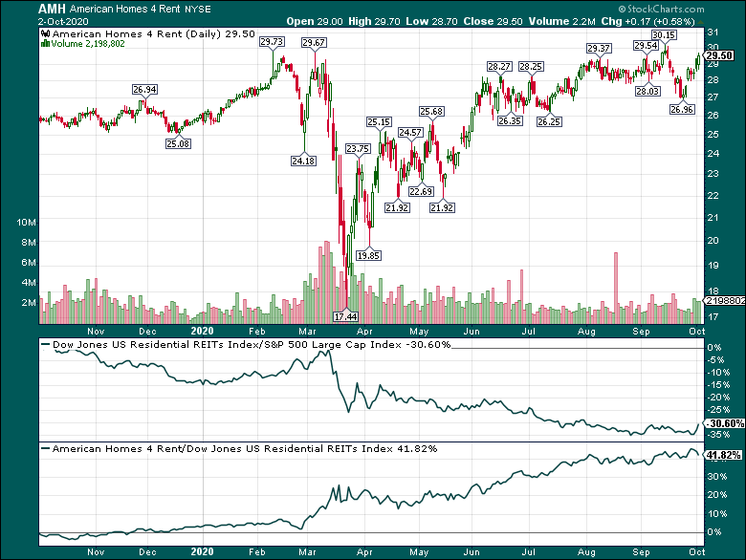Click the 26.94 price label
This screenshot has height=560, width=746.
point(145,90)
